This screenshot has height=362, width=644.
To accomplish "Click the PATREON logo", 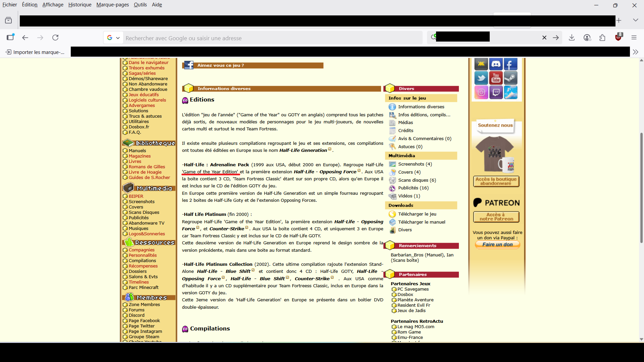I will [x=496, y=202].
